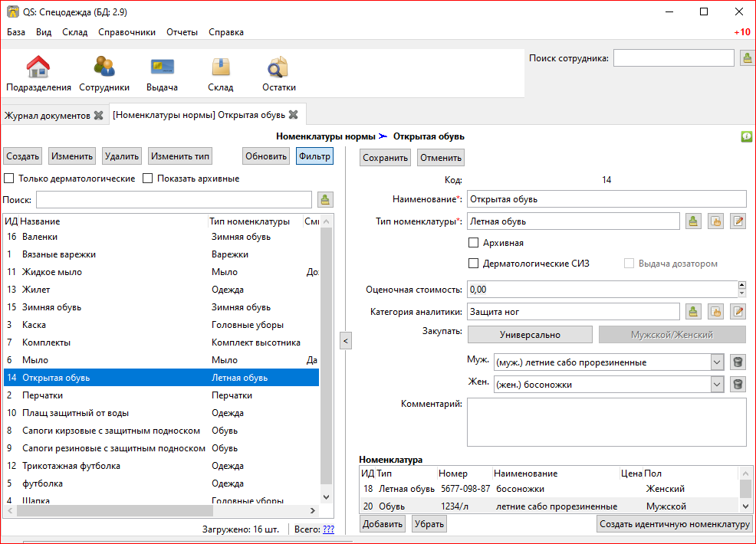Viewport: 756px width, 544px height.
Task: Check the Архивная checkbox
Action: (x=473, y=243)
